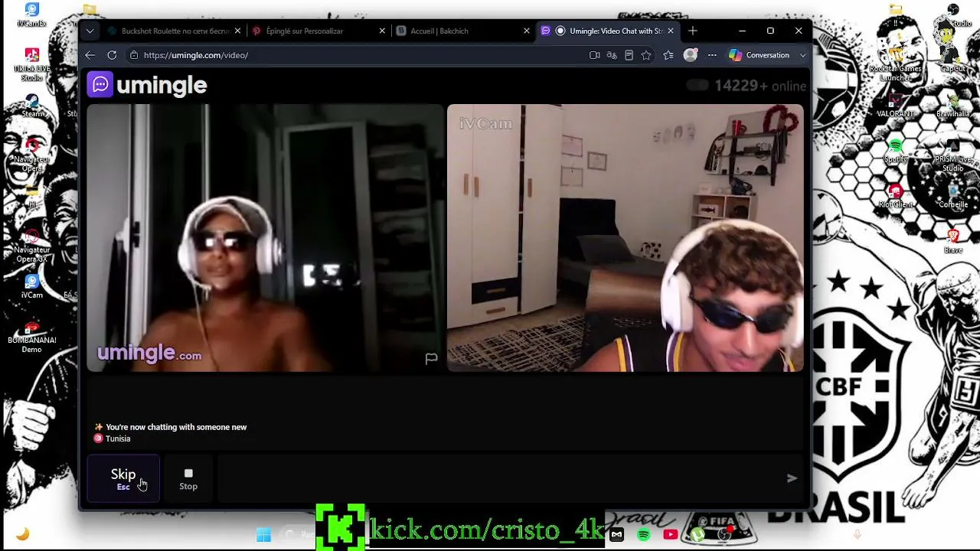
Task: Close the Umingle video chat tab
Action: point(671,31)
